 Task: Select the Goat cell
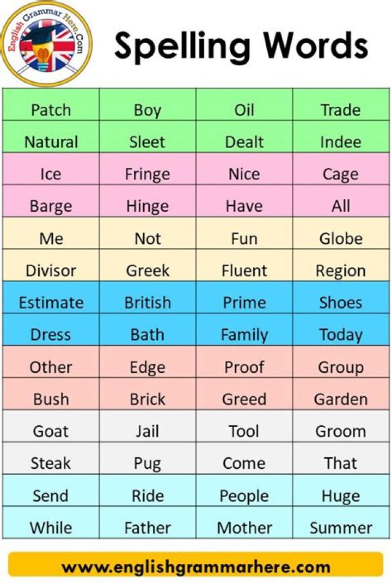(x=51, y=431)
